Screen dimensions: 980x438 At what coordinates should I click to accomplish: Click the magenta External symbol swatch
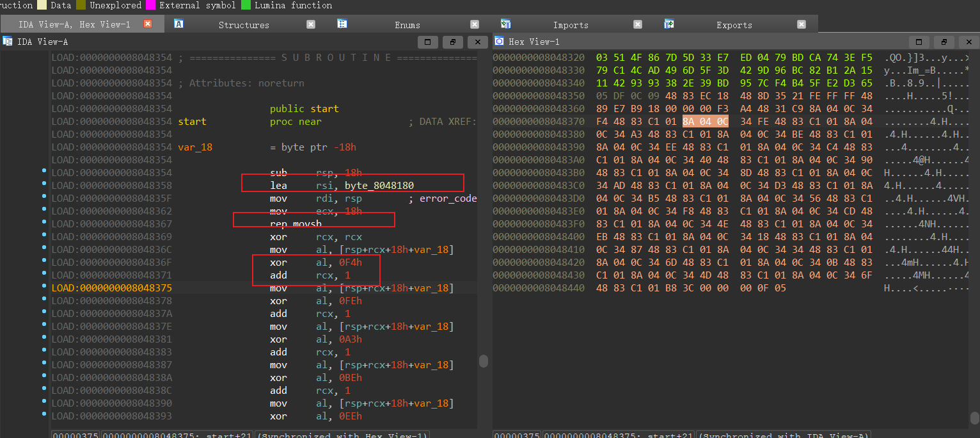coord(151,5)
